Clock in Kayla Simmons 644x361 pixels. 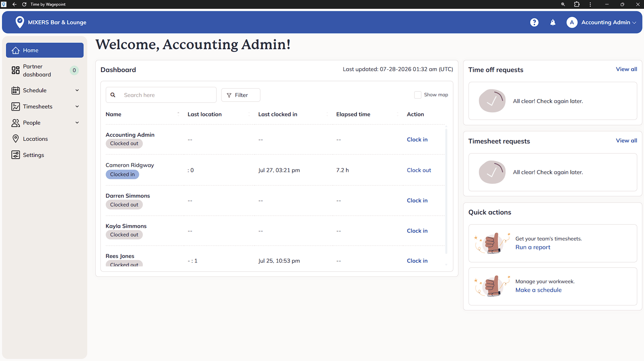(x=417, y=231)
